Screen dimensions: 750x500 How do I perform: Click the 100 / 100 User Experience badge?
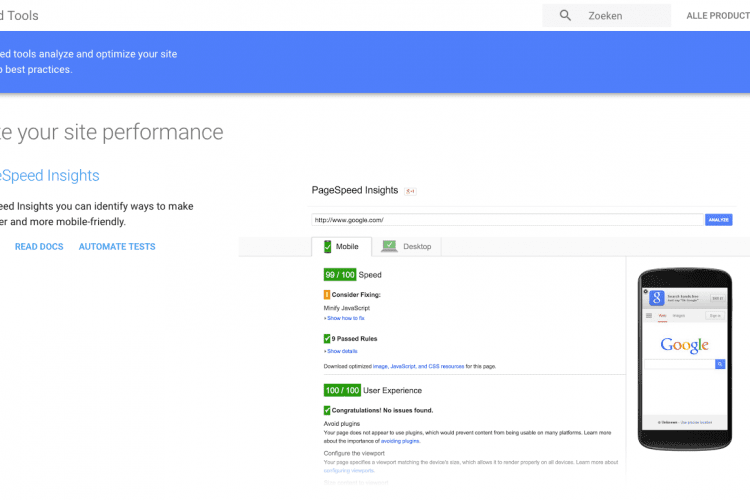click(342, 390)
